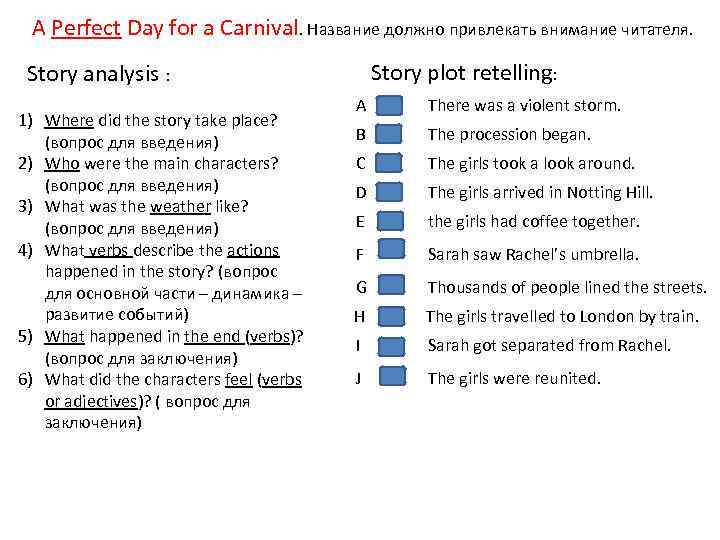The image size is (720, 540).
Task: Click the underlined word "Perfect" in the title
Action: pos(85,29)
